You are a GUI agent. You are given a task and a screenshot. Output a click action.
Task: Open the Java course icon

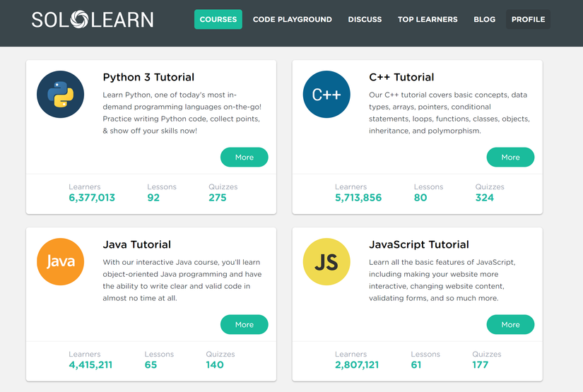(x=60, y=261)
